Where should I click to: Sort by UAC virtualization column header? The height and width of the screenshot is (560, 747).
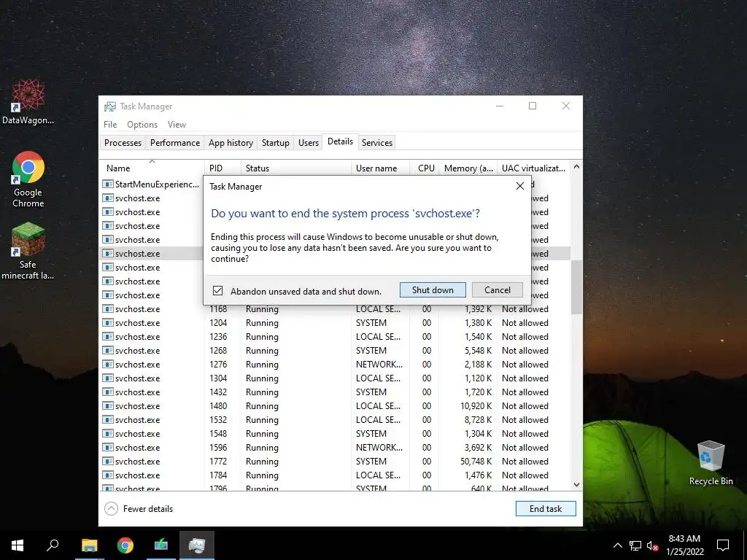533,168
